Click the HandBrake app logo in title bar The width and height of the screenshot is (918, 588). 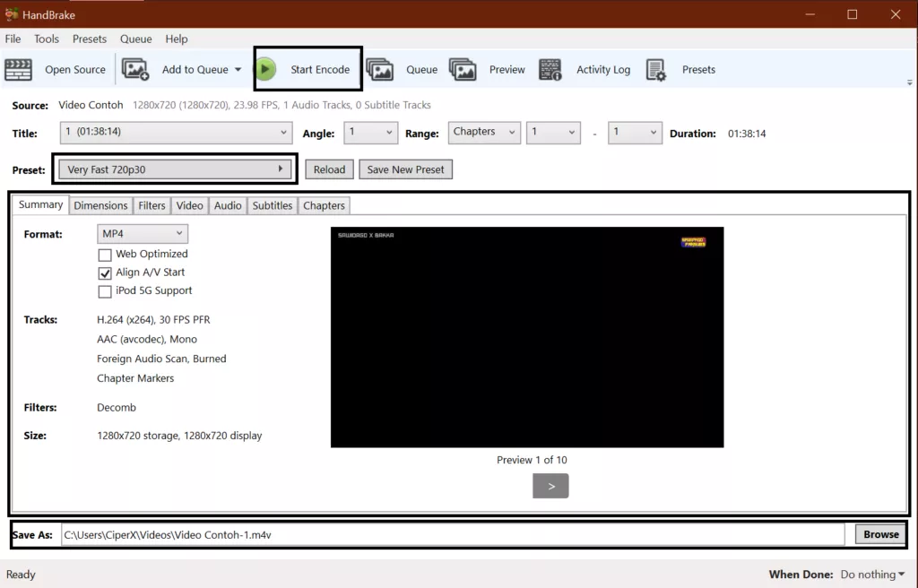pyautogui.click(x=12, y=13)
